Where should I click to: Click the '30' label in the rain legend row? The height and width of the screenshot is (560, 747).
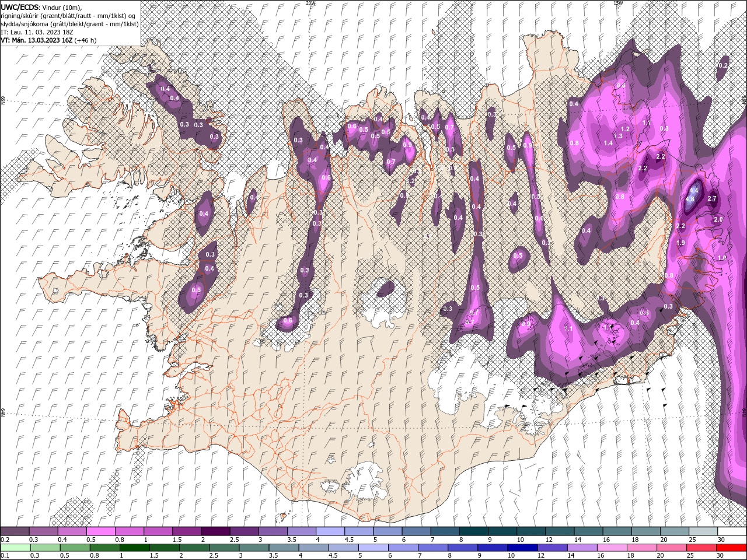(x=721, y=555)
